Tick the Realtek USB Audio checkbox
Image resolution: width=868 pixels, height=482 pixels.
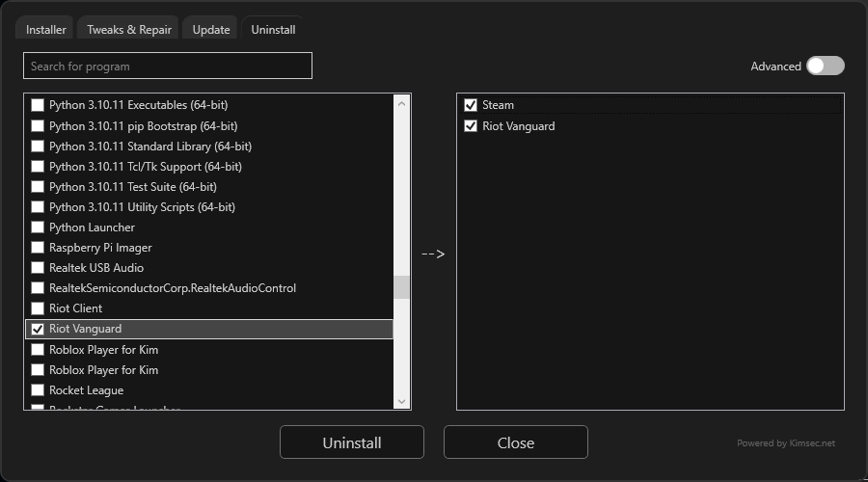(38, 268)
